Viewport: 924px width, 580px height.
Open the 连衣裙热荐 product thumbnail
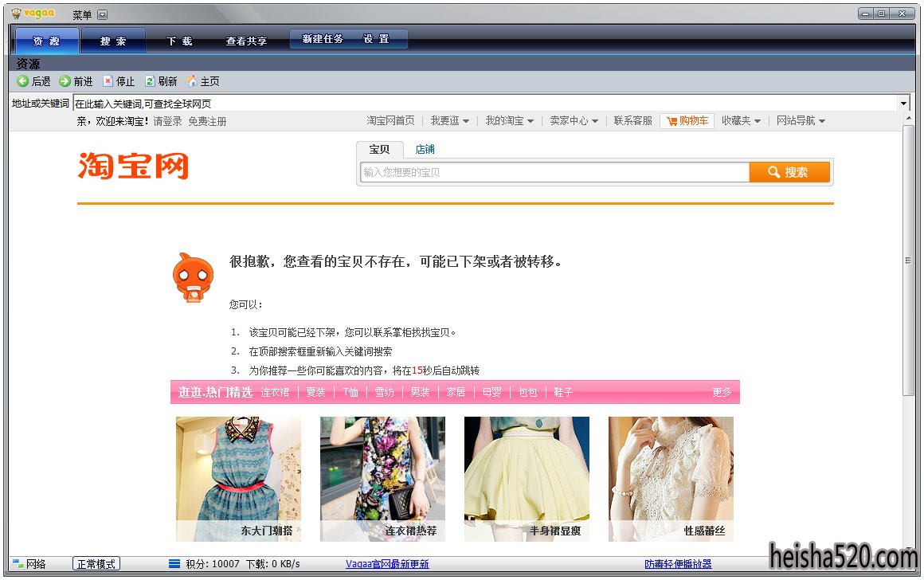click(x=382, y=479)
